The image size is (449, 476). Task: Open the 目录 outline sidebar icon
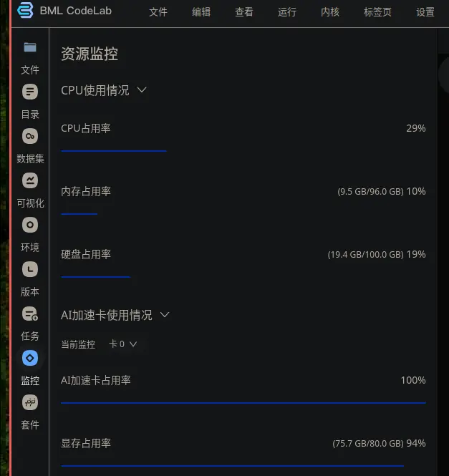30,92
